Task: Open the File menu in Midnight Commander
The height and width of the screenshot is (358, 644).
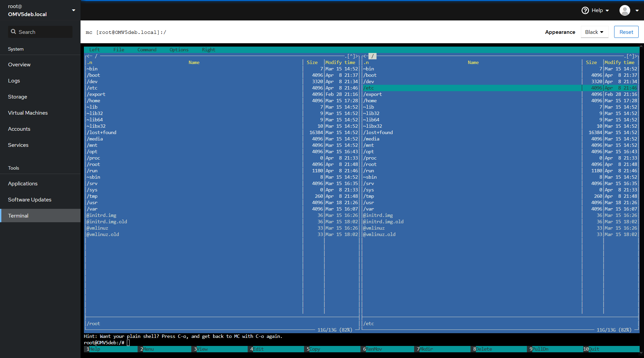Action: click(119, 50)
